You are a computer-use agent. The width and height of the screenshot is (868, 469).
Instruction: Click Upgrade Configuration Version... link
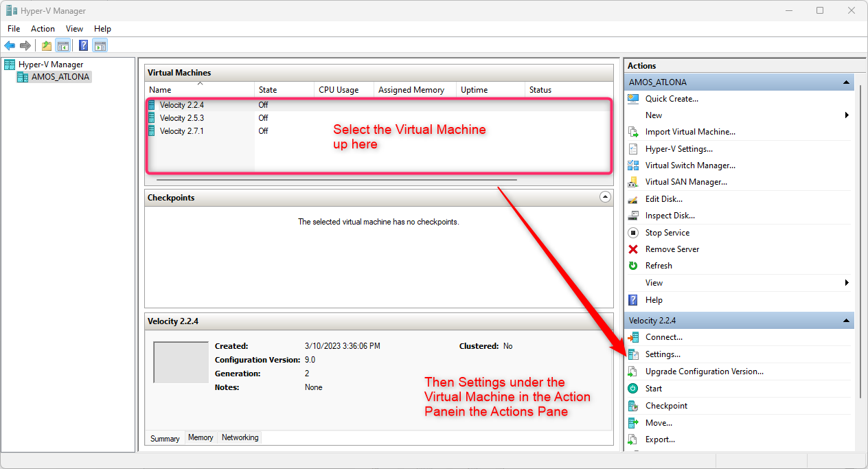coord(705,371)
